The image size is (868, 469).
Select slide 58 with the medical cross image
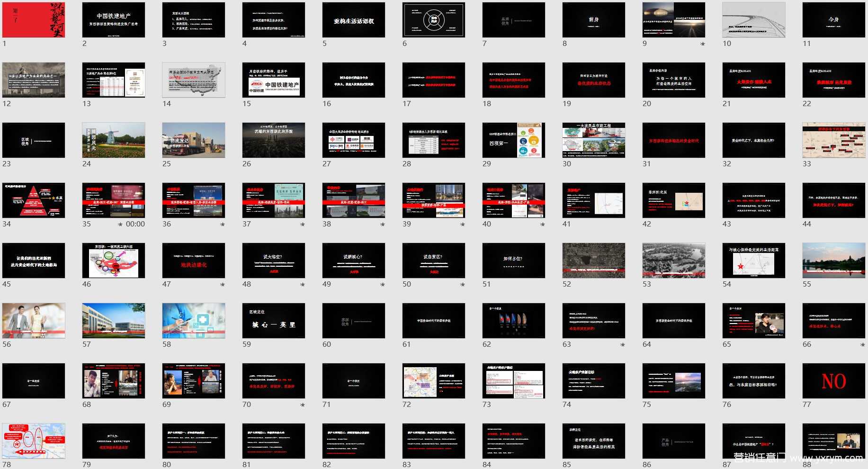[x=194, y=321]
